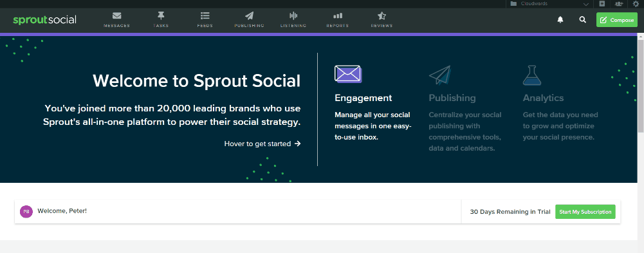Image resolution: width=644 pixels, height=253 pixels.
Task: Select Publishing in the top navigation bar
Action: point(250,20)
